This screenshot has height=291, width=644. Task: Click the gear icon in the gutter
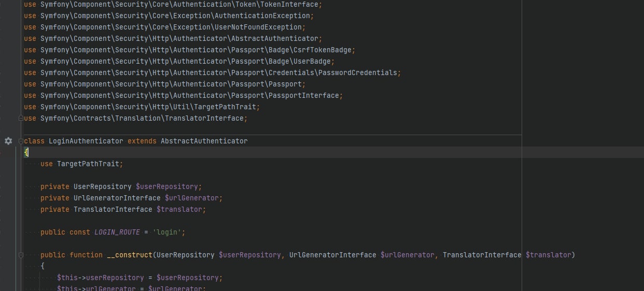(x=8, y=141)
